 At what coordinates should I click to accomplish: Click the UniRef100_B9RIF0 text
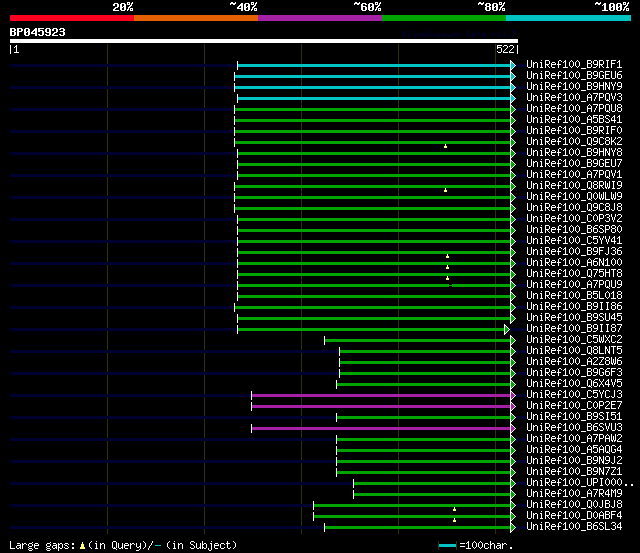[574, 131]
